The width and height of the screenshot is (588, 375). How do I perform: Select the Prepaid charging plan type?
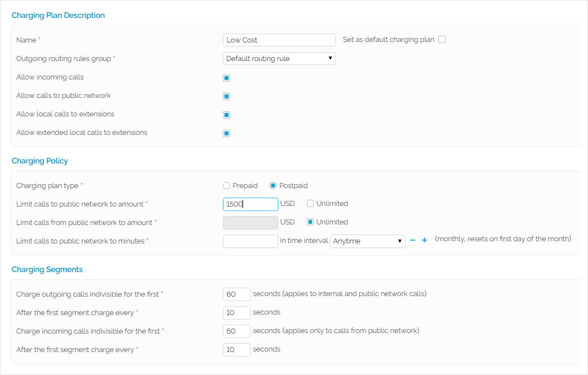(x=227, y=186)
